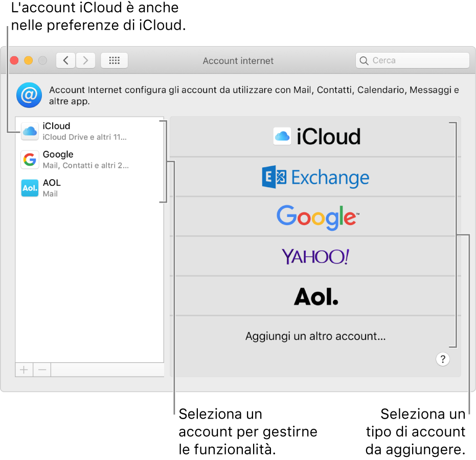Click the blue @ Internet Accounts icon

[29, 95]
